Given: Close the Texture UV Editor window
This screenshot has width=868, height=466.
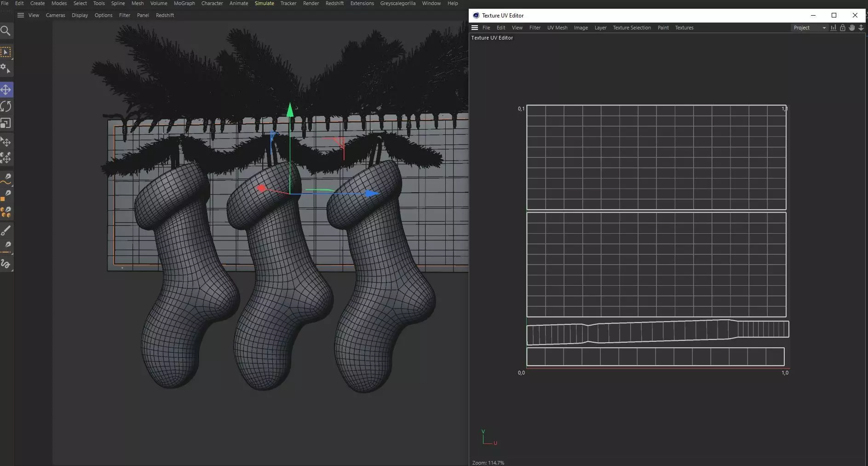Looking at the screenshot, I should point(855,15).
